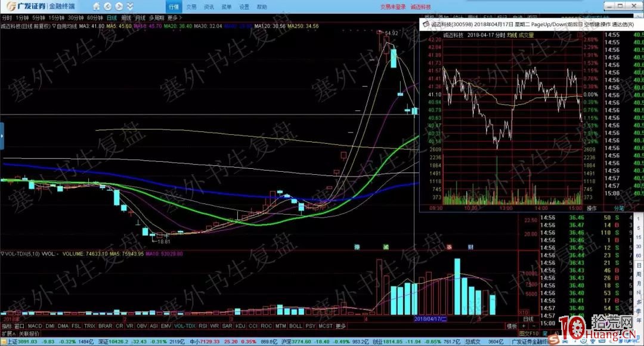
Task: Open the 设置 menu
Action: point(244,7)
